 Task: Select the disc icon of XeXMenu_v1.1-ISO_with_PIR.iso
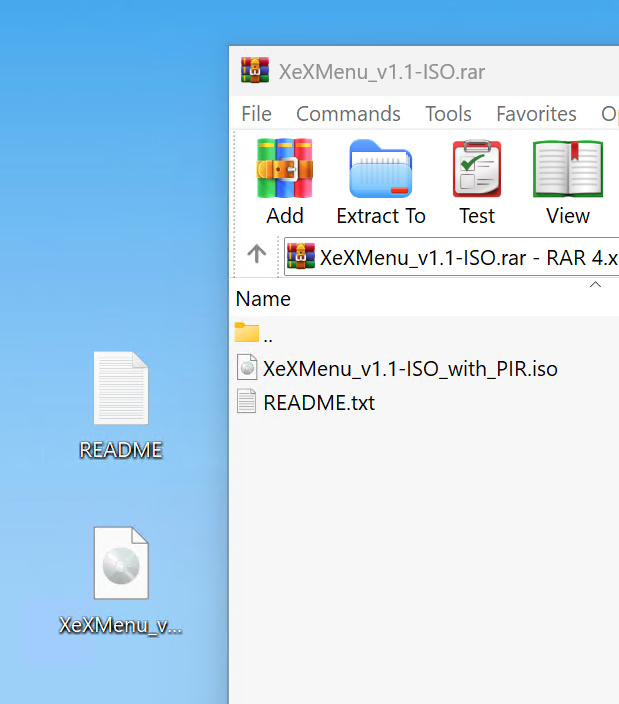[x=247, y=367]
